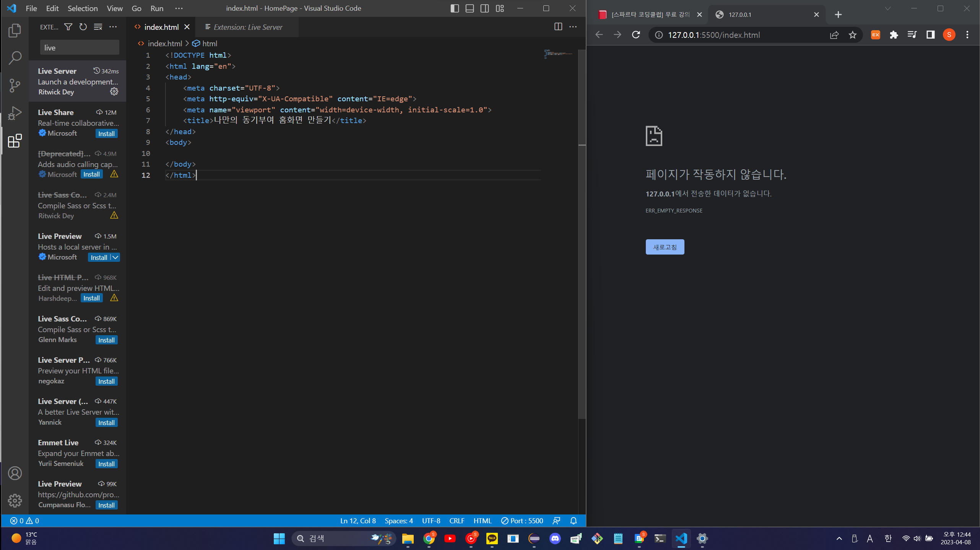The image size is (980, 550).
Task: Open feedback icon in status bar
Action: [x=556, y=521]
